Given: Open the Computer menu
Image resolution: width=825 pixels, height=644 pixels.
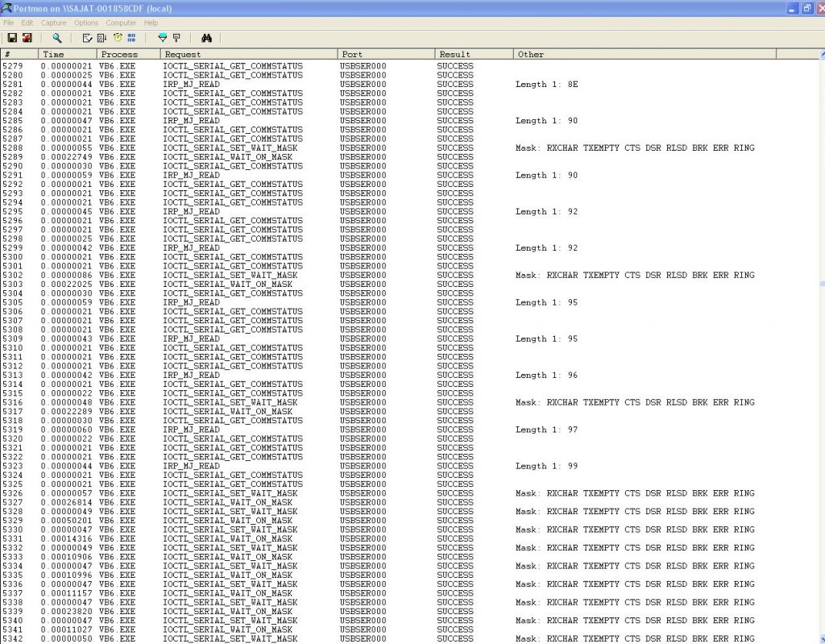Looking at the screenshot, I should coord(121,23).
